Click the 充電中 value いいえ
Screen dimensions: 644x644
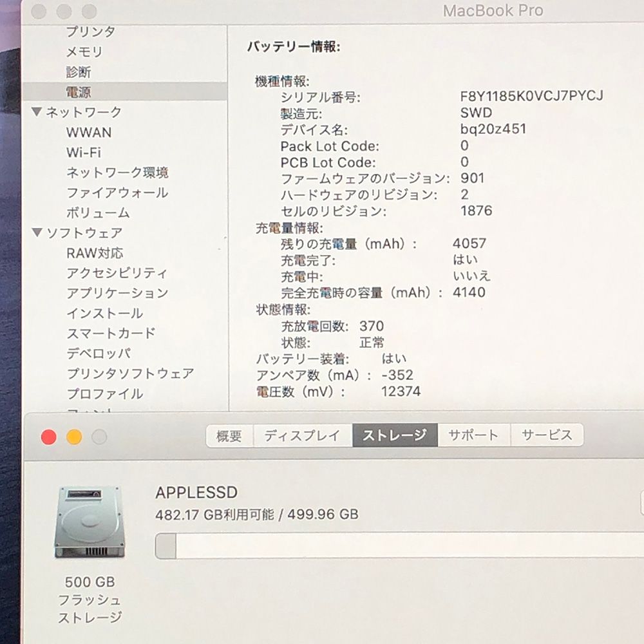[471, 276]
